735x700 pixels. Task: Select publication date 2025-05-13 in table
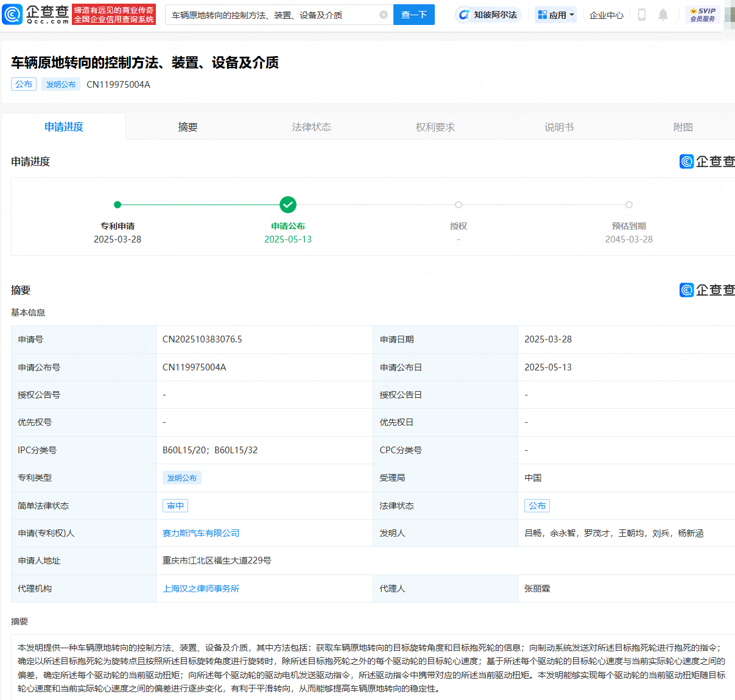click(x=548, y=367)
